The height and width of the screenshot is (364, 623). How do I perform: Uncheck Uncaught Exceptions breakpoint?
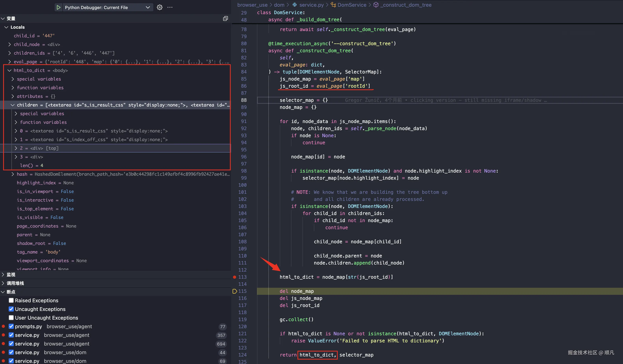[x=11, y=309]
